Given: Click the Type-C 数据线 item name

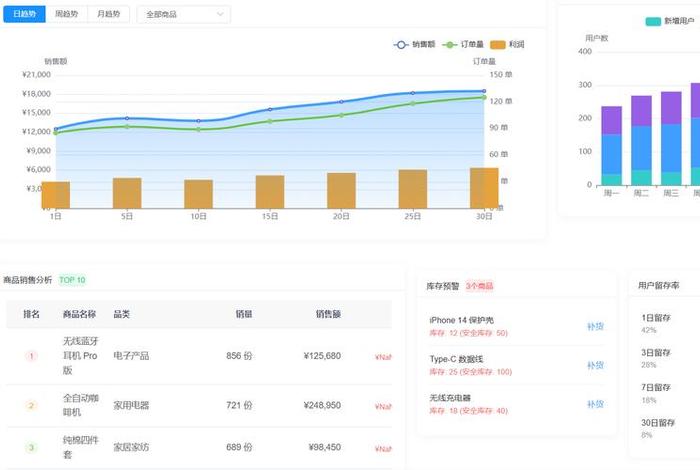Looking at the screenshot, I should pos(456,359).
